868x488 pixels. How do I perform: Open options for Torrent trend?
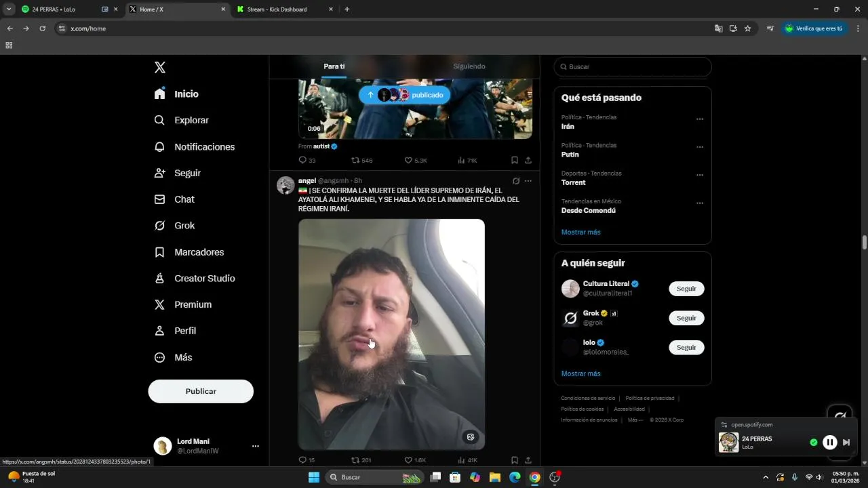[700, 175]
